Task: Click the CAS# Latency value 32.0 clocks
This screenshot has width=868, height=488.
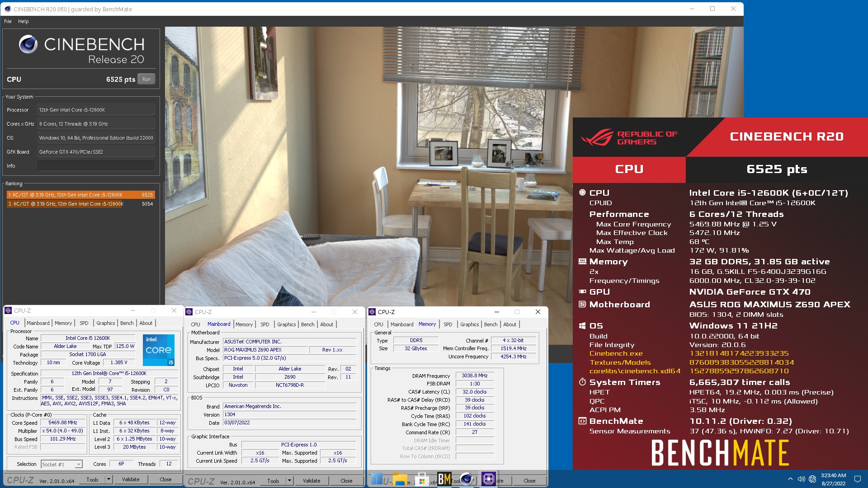Action: [475, 392]
